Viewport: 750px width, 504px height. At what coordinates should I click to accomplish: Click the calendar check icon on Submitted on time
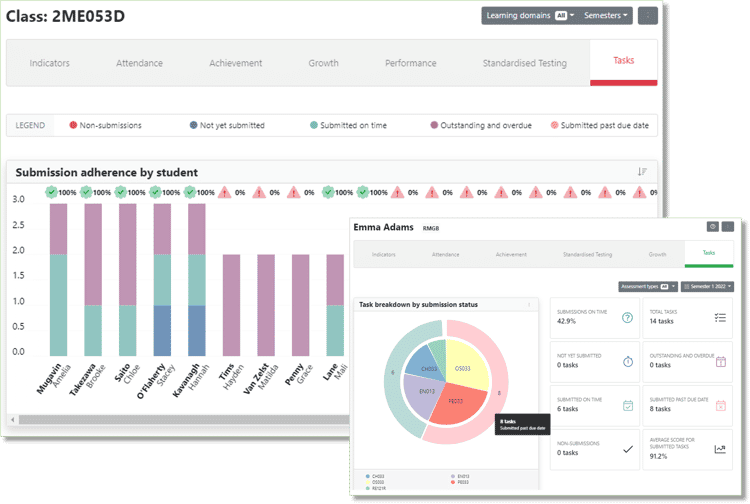[x=628, y=405]
